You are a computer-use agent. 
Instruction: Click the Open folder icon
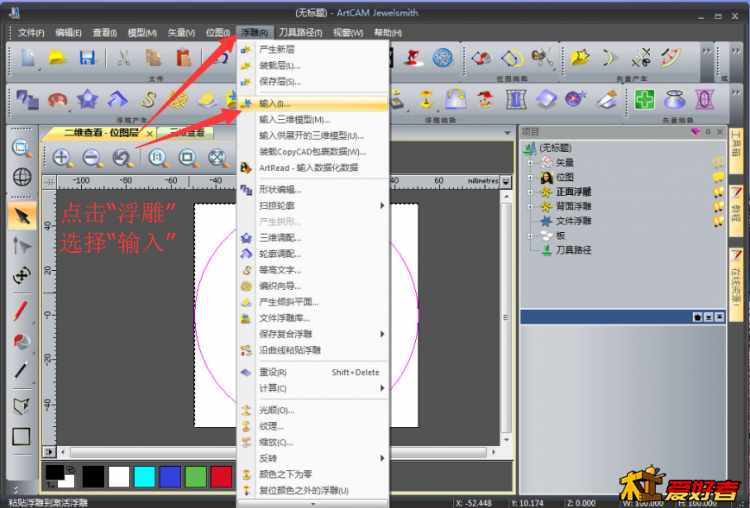(x=58, y=58)
